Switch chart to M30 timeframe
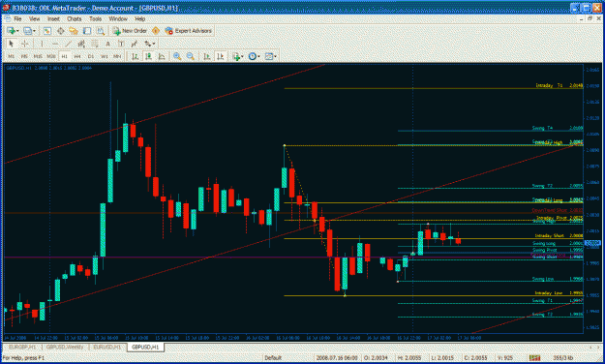Viewport: 605px width, 364px height. click(x=51, y=56)
